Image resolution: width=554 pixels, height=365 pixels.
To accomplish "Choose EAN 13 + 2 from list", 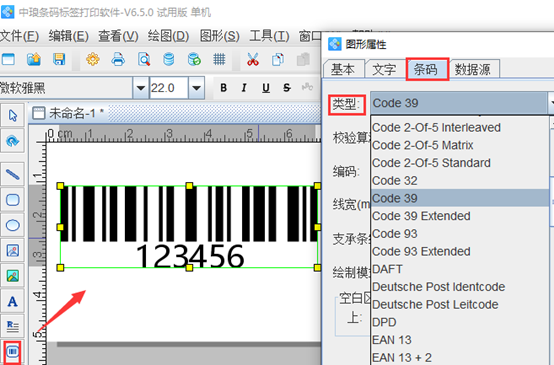I will pyautogui.click(x=460, y=357).
